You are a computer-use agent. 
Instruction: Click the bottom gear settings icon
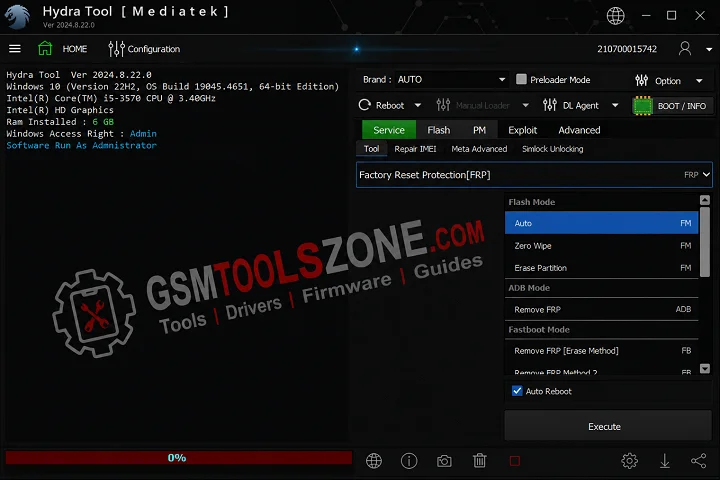630,461
